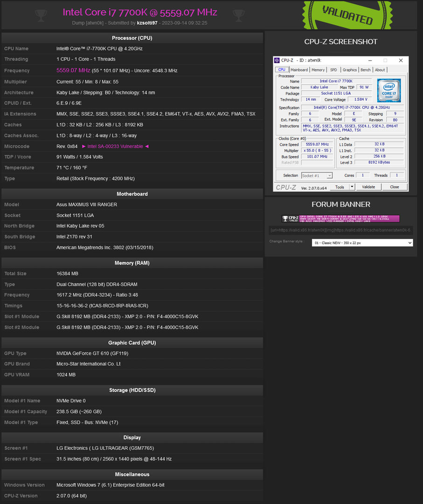The height and width of the screenshot is (504, 423).
Task: Open the Change Banner style dropdown
Action: pos(362,243)
